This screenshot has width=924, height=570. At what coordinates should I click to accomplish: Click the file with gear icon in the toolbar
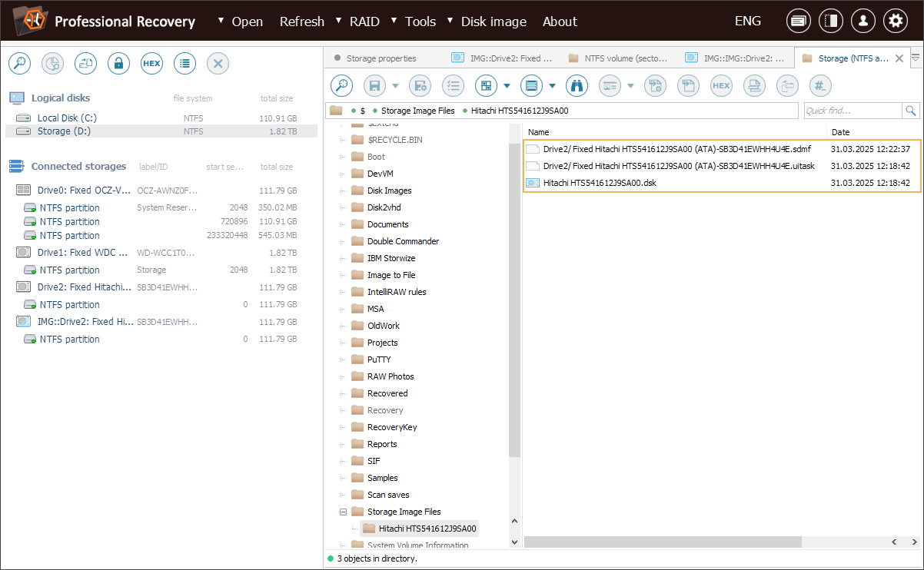(x=655, y=86)
